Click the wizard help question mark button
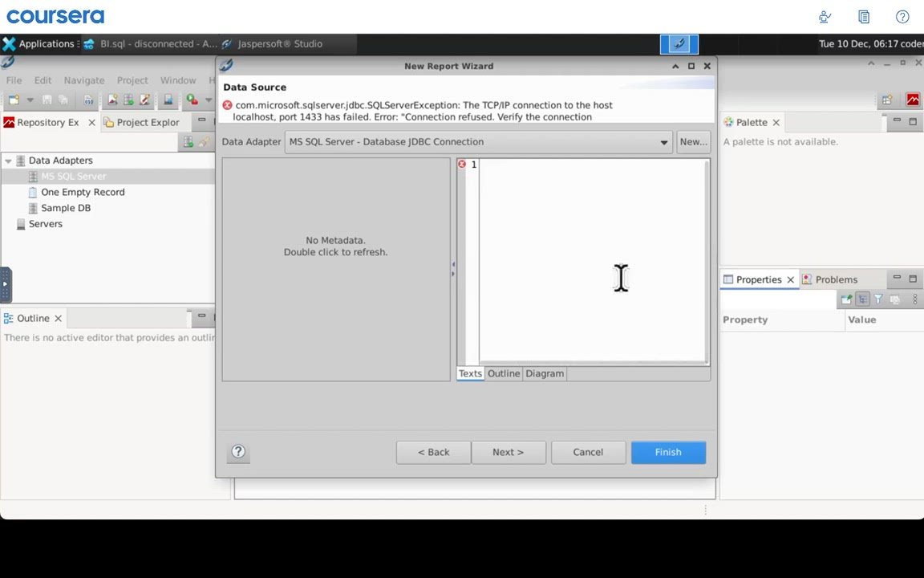This screenshot has width=924, height=578. (x=238, y=452)
